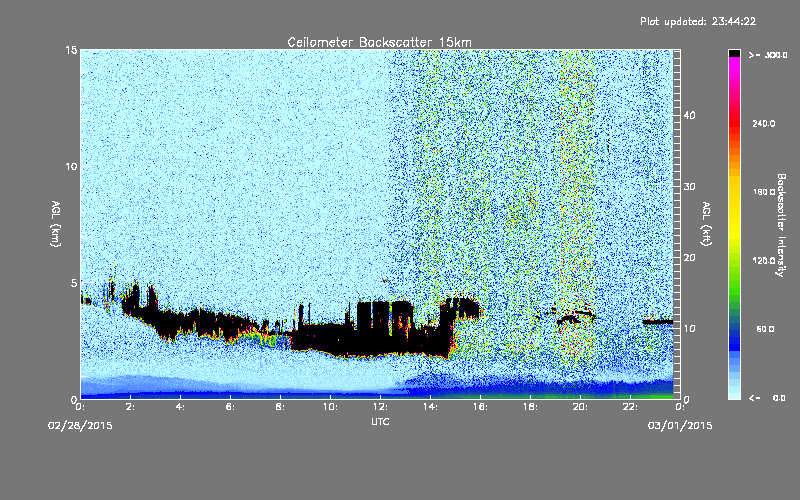Click the left 'AGL (km)' axis label
Viewport: 800px width, 500px height.
[56, 223]
